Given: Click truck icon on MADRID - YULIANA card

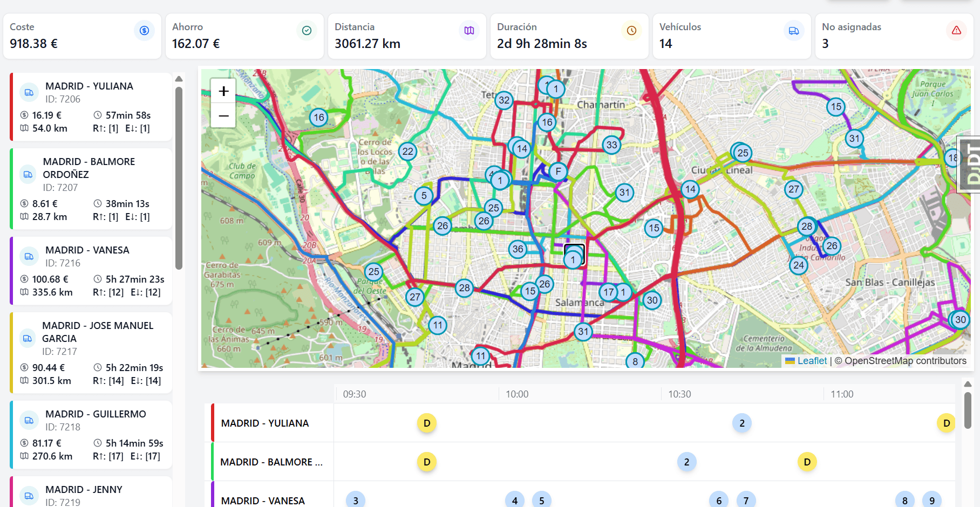Looking at the screenshot, I should [x=29, y=93].
